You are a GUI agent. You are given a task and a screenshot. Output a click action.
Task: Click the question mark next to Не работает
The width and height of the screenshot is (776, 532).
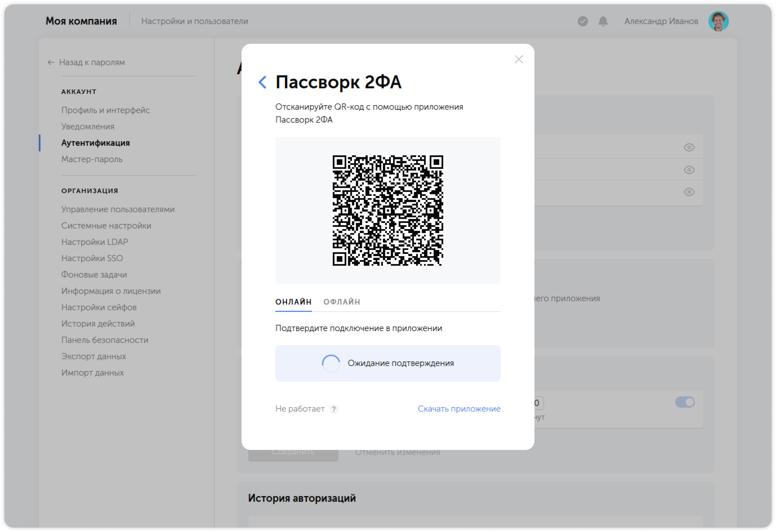pos(334,409)
